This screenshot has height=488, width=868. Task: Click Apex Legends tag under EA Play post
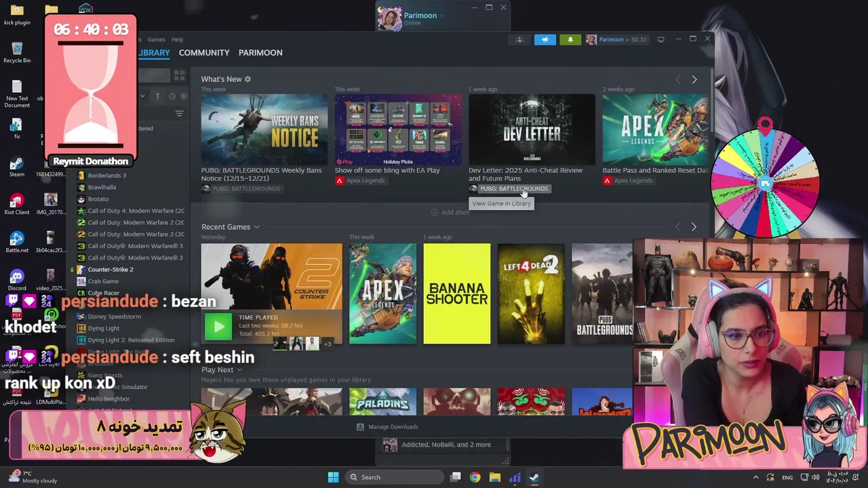coord(360,180)
